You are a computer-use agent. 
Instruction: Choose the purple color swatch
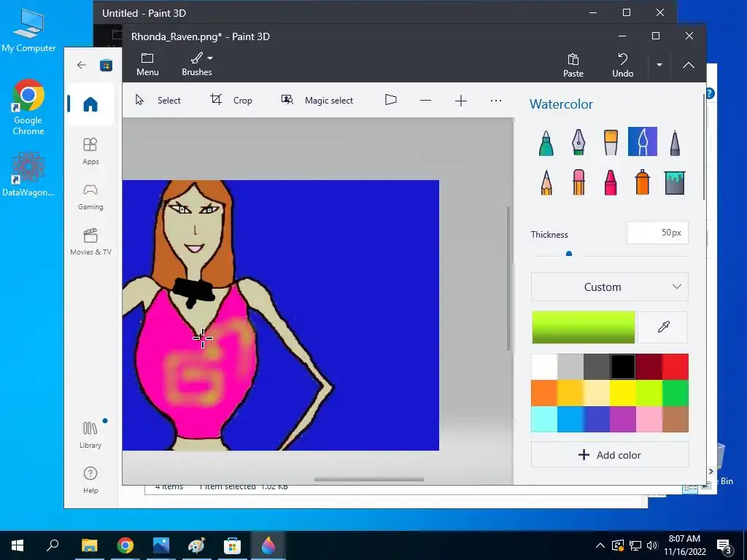(623, 419)
